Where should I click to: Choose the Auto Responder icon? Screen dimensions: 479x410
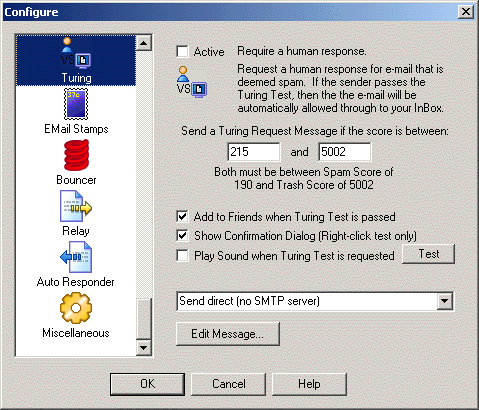pyautogui.click(x=76, y=257)
